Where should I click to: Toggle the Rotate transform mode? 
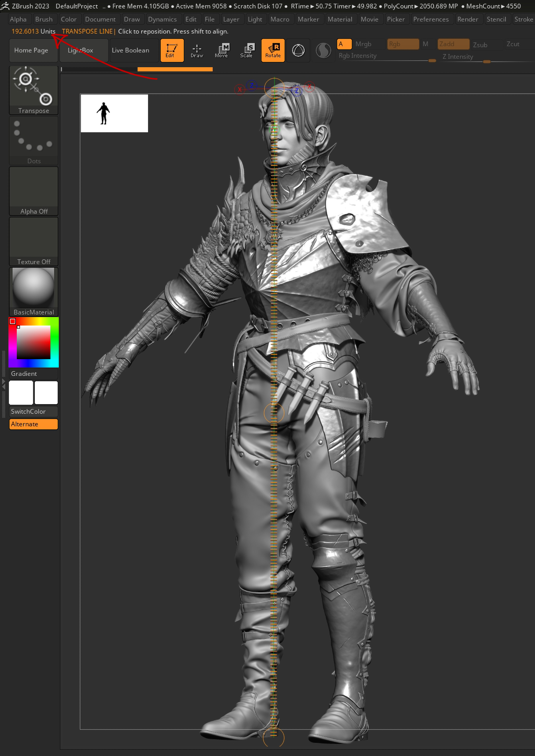coord(273,50)
